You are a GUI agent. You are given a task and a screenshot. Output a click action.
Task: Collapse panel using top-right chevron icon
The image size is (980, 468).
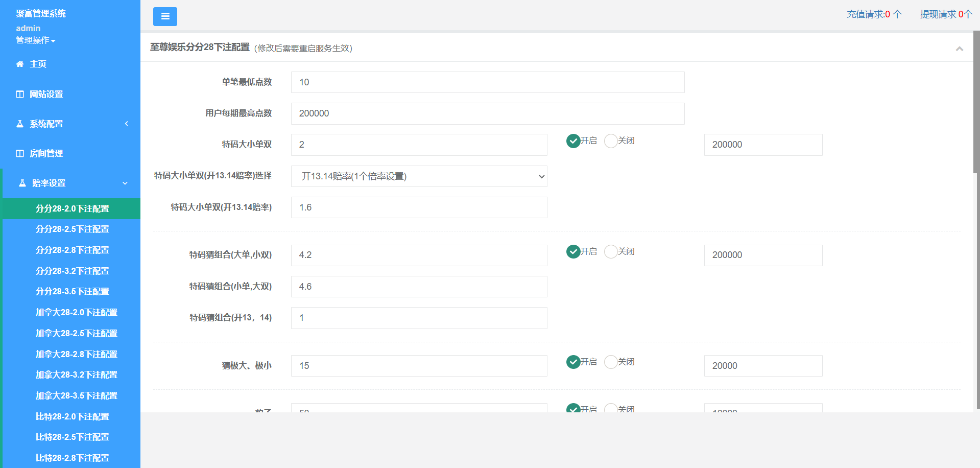[959, 49]
